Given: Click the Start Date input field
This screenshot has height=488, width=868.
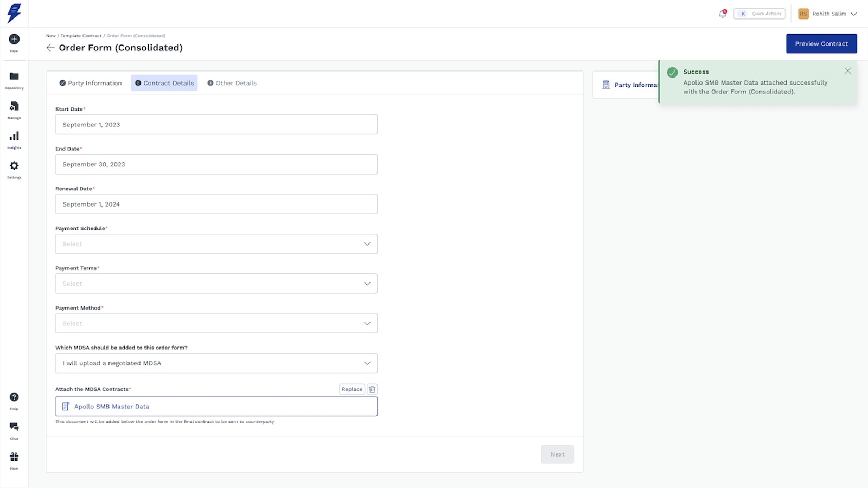Looking at the screenshot, I should [x=216, y=125].
